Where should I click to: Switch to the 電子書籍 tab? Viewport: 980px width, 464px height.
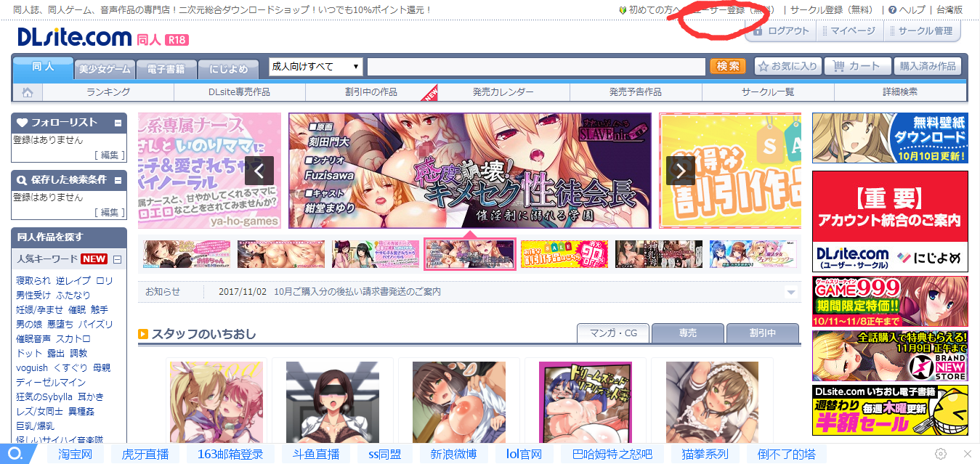click(x=166, y=70)
